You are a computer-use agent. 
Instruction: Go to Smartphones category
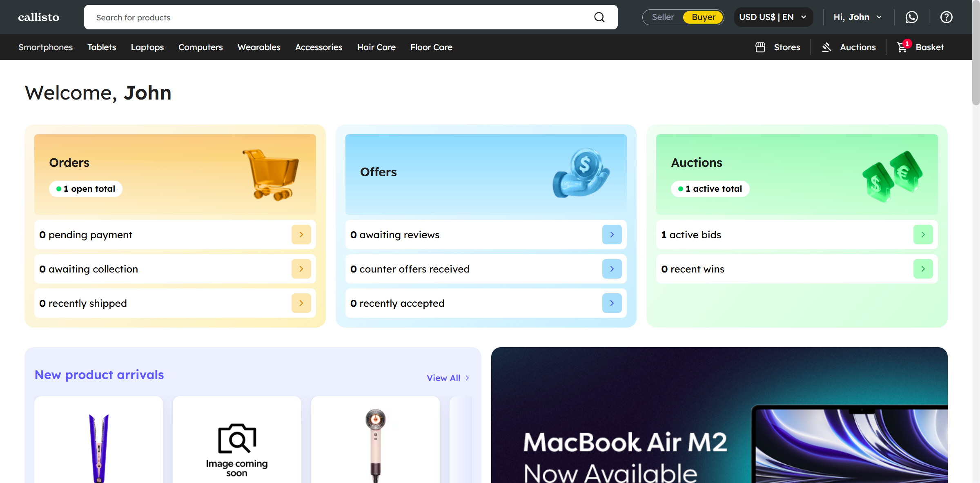[46, 47]
